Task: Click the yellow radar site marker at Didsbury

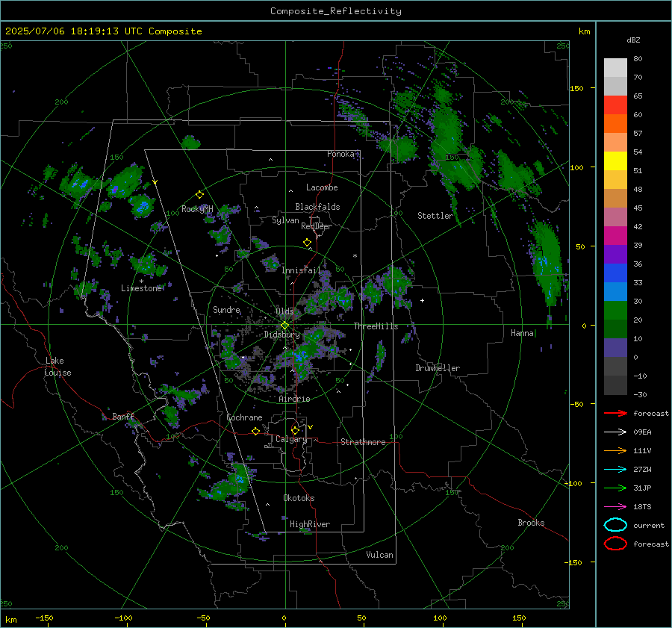Action: coord(284,326)
